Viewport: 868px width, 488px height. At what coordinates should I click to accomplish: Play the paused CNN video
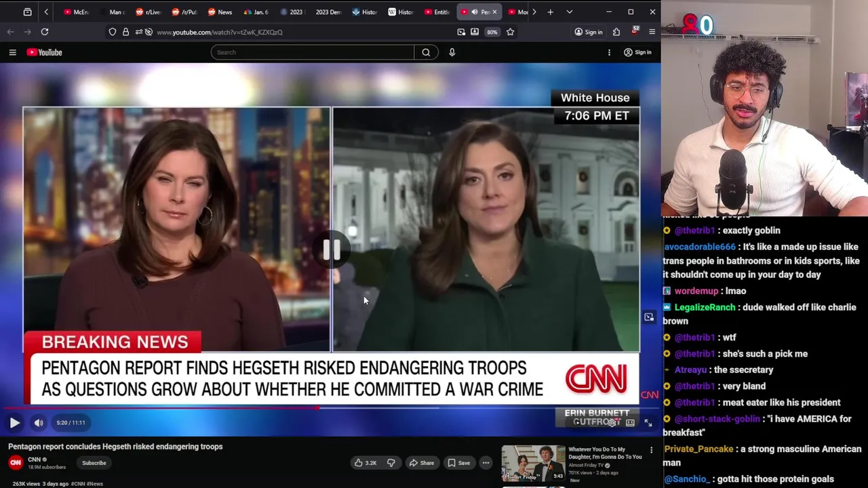(x=14, y=423)
